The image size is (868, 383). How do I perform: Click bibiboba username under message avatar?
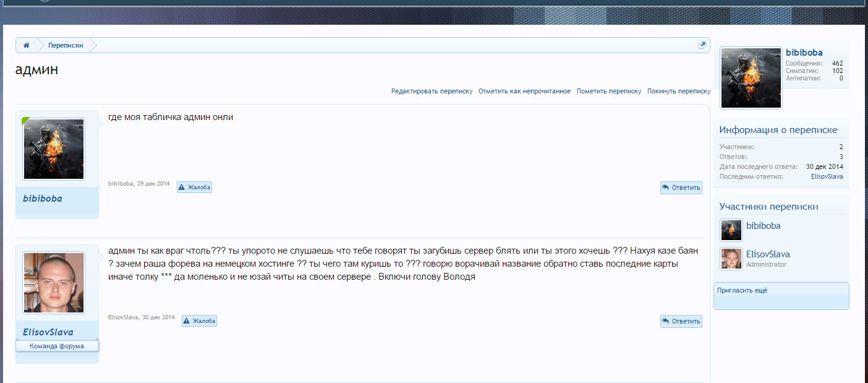click(x=42, y=199)
